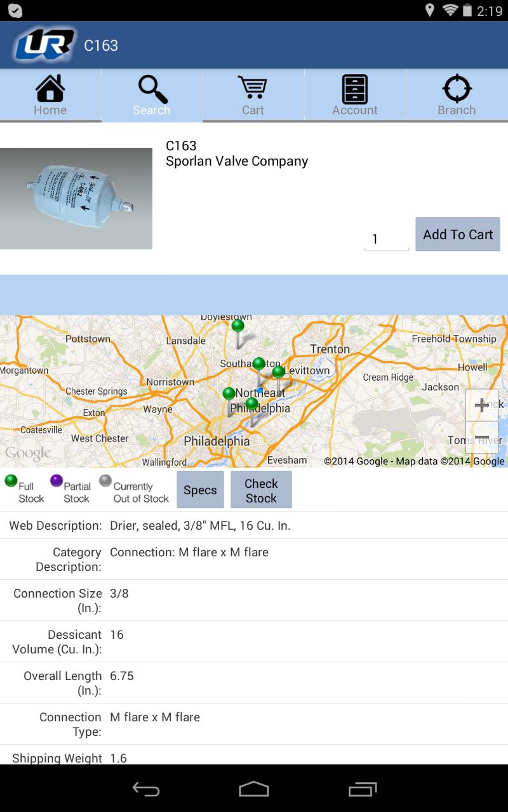This screenshot has height=812, width=508.
Task: Zoom out of the map with the minus control
Action: [x=481, y=438]
